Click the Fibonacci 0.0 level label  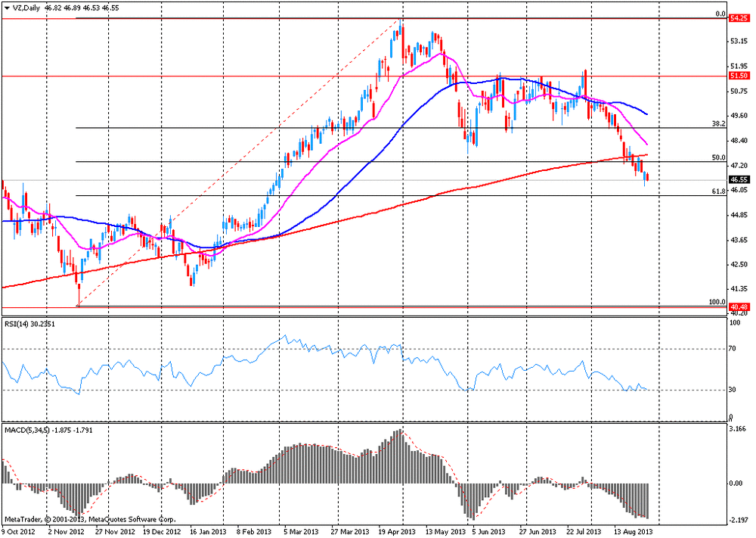click(720, 14)
